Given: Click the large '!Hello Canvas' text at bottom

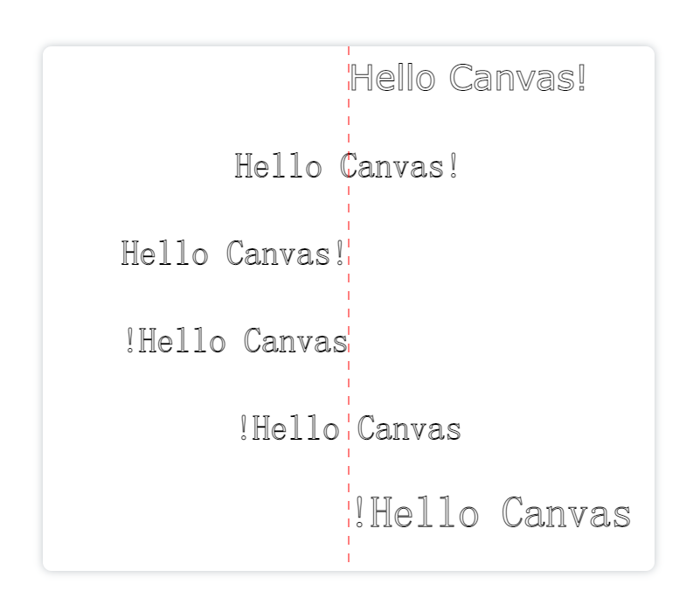Looking at the screenshot, I should point(492,512).
